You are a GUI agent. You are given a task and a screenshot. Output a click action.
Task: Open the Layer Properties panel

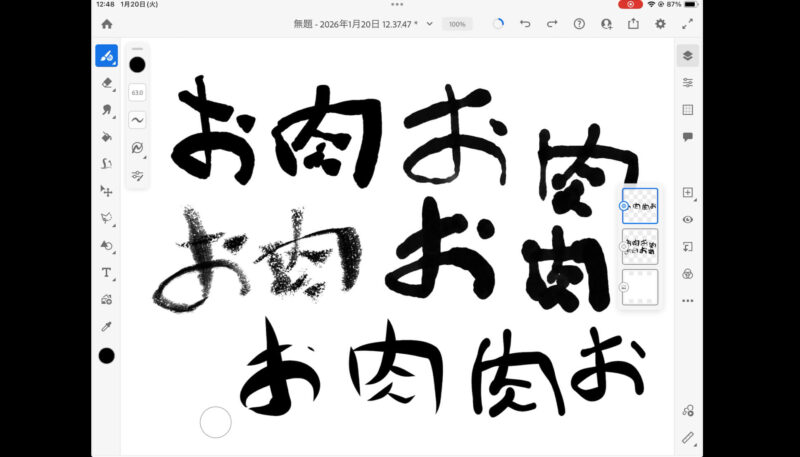(688, 83)
